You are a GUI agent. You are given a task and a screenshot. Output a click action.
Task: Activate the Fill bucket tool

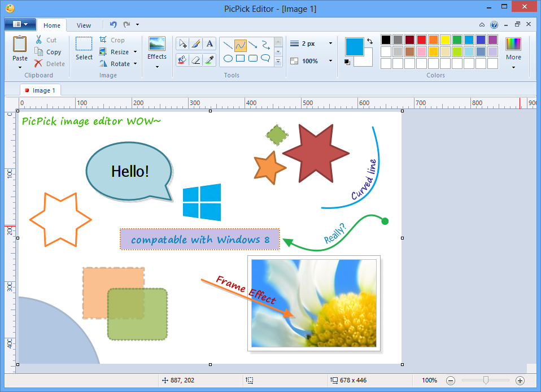tap(182, 59)
